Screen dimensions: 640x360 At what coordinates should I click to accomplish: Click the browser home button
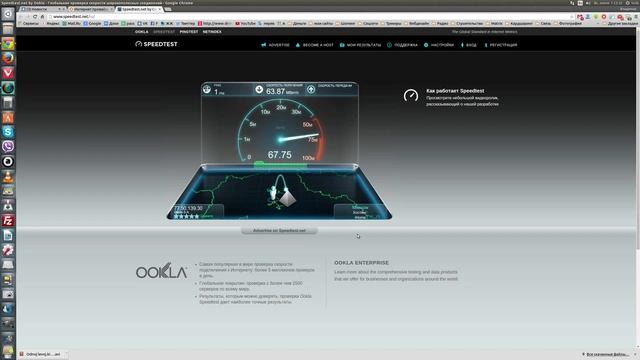click(x=42, y=17)
